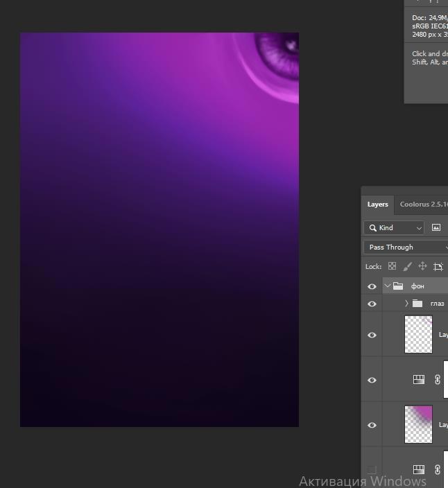The image size is (448, 488).
Task: Open the Kind filter dropdown
Action: pyautogui.click(x=394, y=227)
